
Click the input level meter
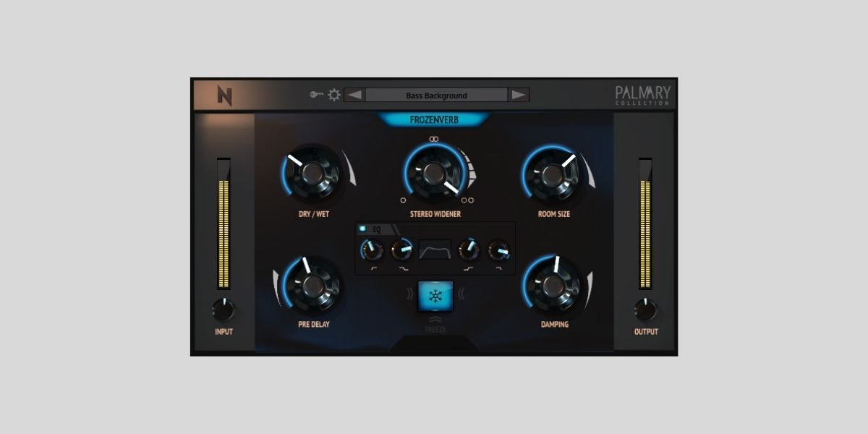pyautogui.click(x=224, y=224)
